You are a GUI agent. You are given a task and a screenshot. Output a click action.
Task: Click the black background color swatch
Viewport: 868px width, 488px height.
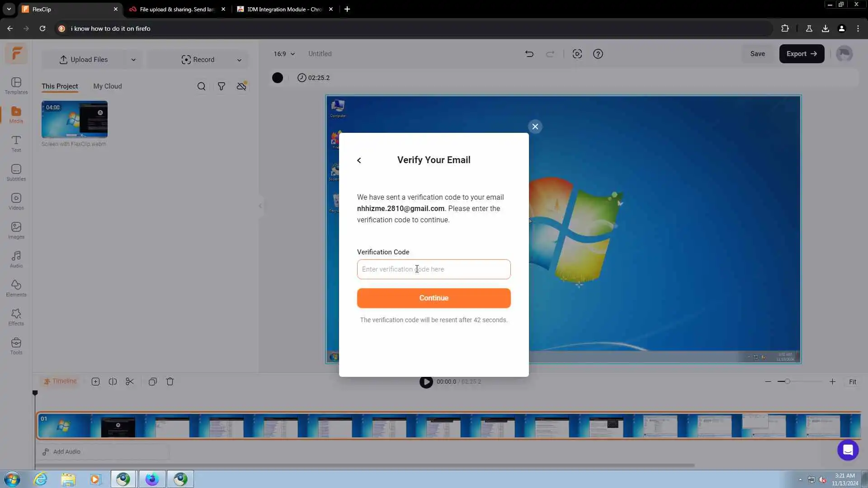tap(278, 78)
